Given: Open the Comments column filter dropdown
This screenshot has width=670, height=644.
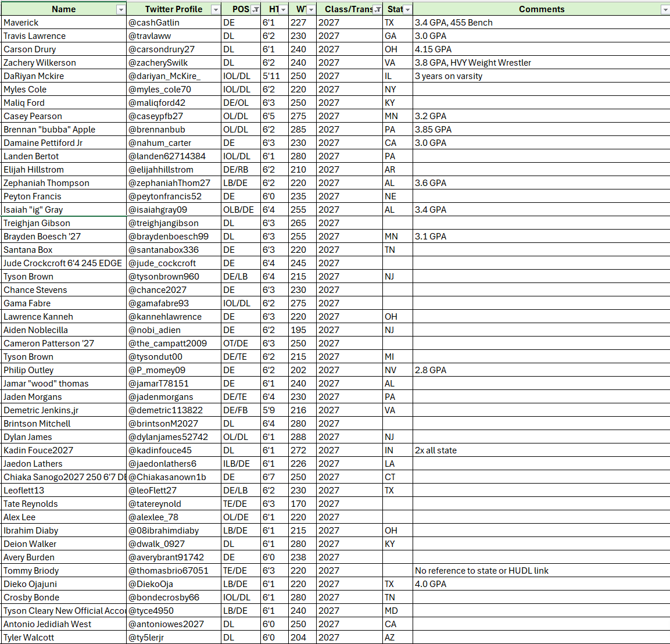Looking at the screenshot, I should click(665, 9).
